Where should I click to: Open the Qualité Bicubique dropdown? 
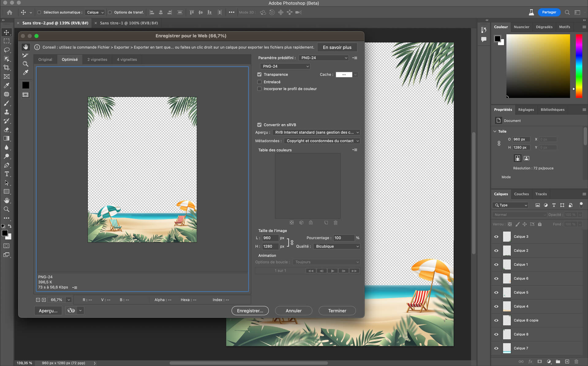click(337, 247)
